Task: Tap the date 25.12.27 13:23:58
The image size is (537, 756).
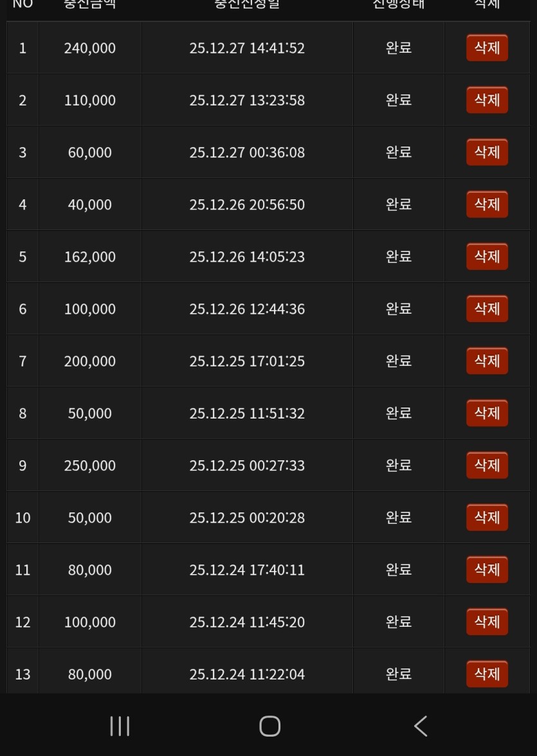Action: [x=247, y=100]
